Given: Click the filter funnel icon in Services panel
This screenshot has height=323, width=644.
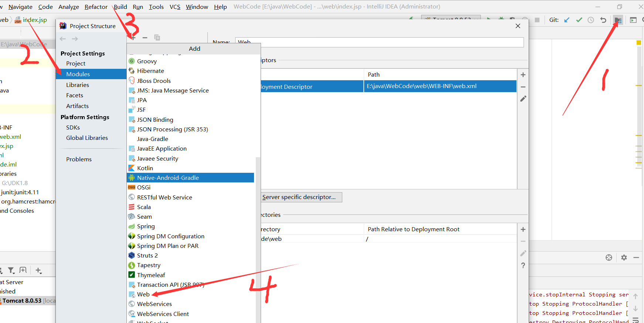Looking at the screenshot, I should point(11,270).
